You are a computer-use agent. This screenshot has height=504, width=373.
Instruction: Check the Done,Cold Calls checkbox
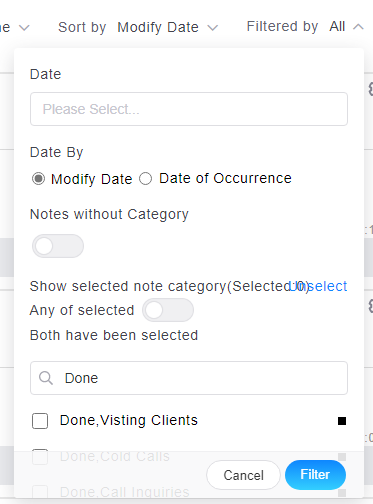(40, 457)
